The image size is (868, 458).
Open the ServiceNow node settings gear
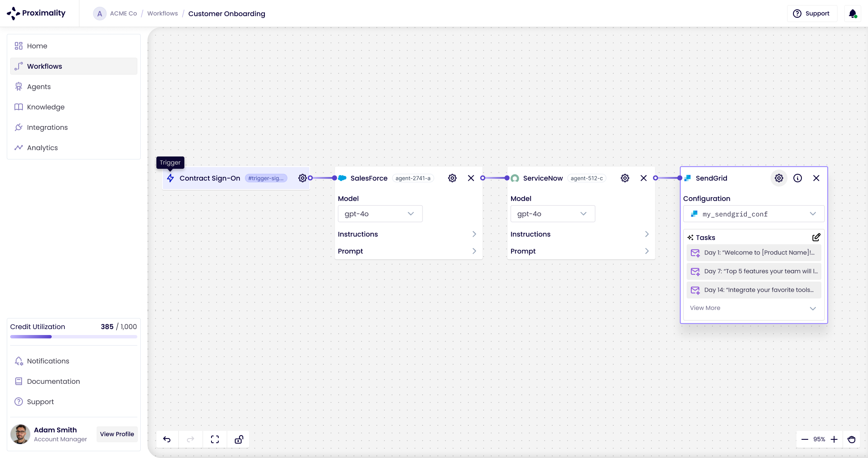click(624, 178)
